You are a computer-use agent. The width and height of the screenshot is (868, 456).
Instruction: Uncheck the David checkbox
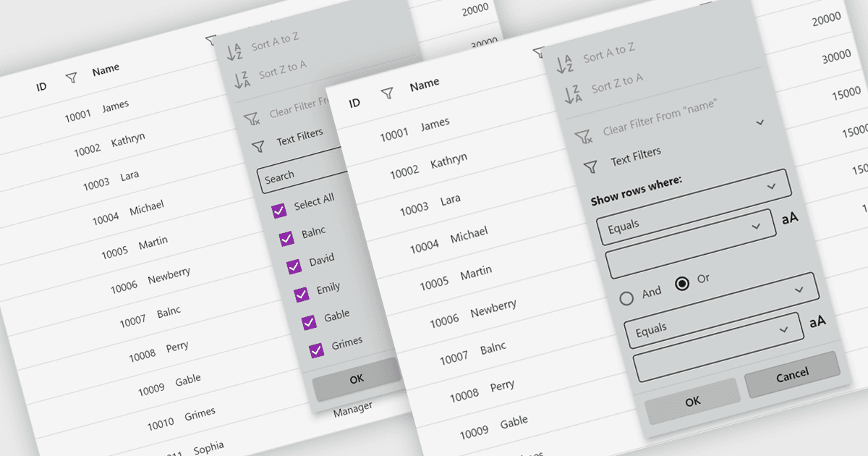(x=294, y=266)
